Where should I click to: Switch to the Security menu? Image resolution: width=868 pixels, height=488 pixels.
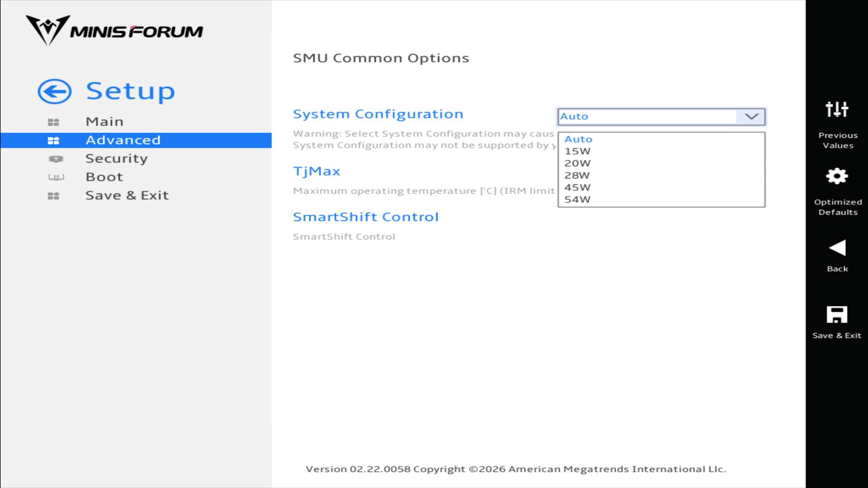(x=117, y=159)
